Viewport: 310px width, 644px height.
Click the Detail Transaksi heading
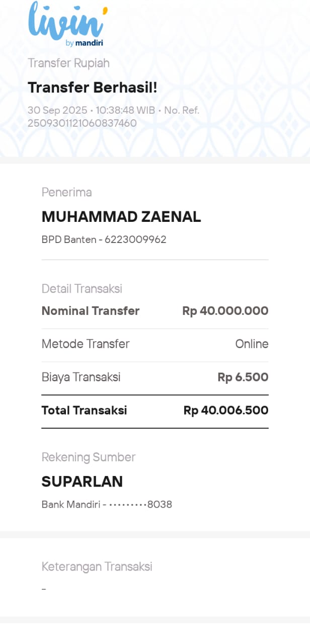[x=82, y=289]
